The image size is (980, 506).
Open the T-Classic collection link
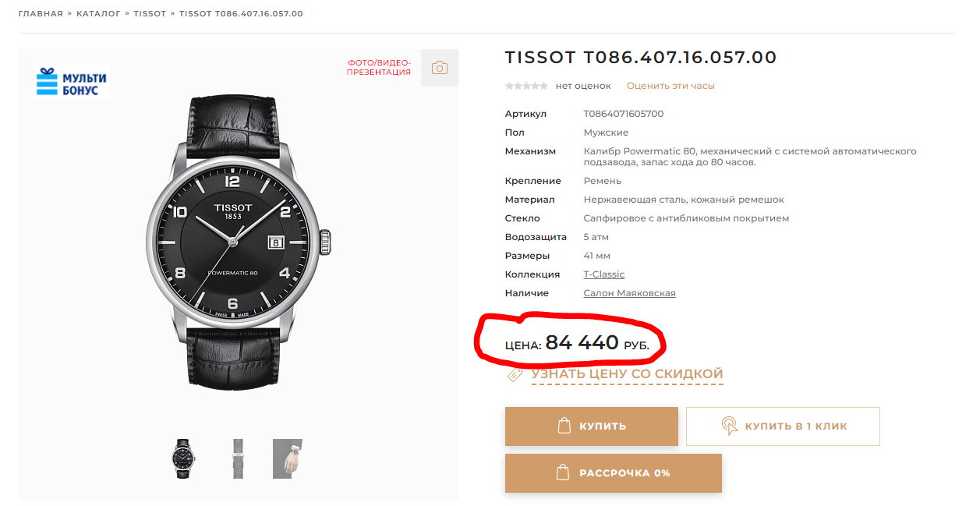point(603,274)
